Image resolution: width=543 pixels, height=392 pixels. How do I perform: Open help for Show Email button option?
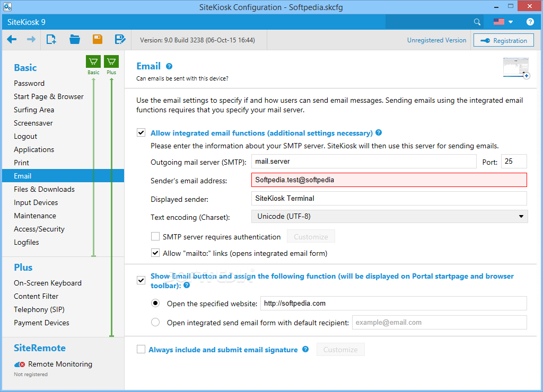pos(187,286)
